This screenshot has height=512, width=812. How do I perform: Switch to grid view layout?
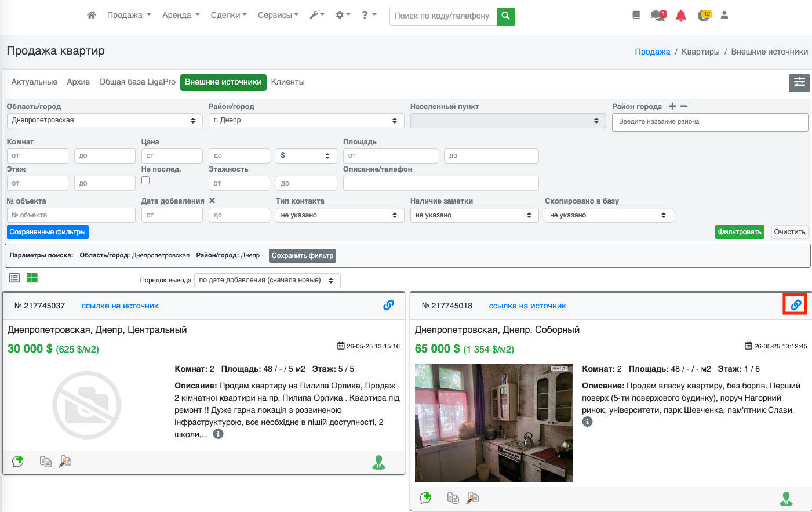32,278
